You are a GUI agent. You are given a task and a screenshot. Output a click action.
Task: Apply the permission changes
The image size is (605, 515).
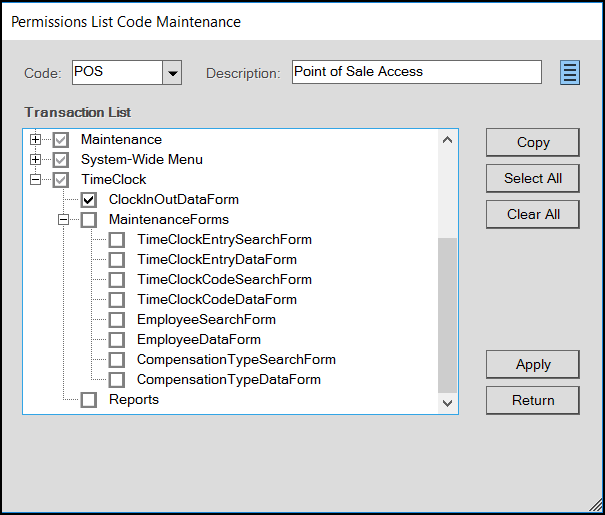[533, 364]
